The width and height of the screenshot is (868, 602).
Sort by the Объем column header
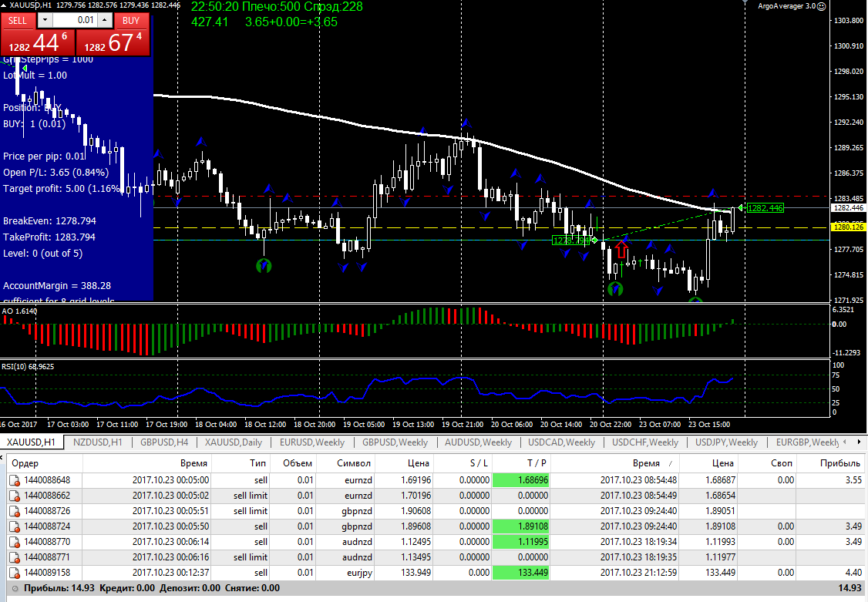click(x=292, y=463)
